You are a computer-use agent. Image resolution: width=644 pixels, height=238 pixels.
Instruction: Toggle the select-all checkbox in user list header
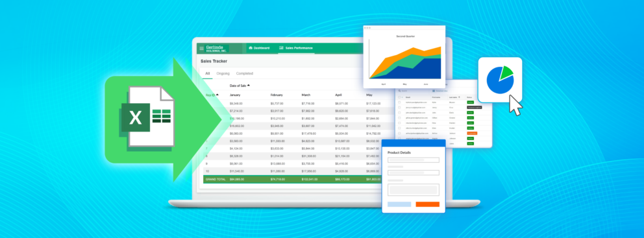[399, 97]
